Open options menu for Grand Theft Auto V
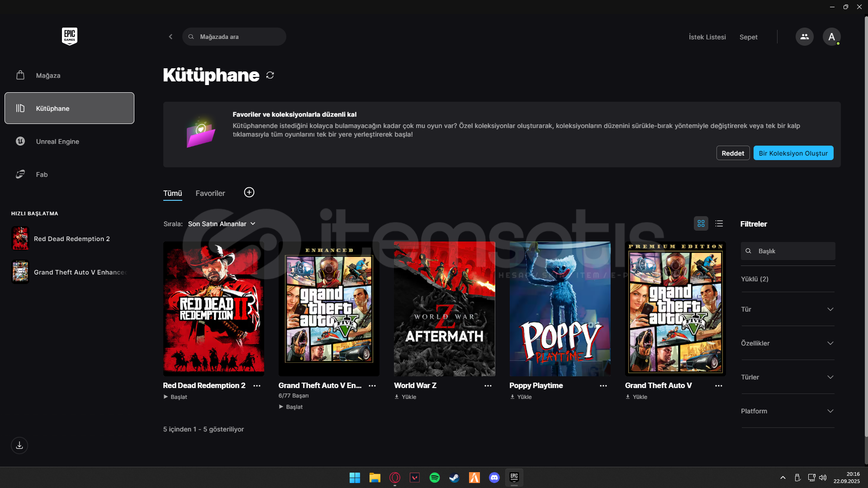868x488 pixels. pos(719,386)
